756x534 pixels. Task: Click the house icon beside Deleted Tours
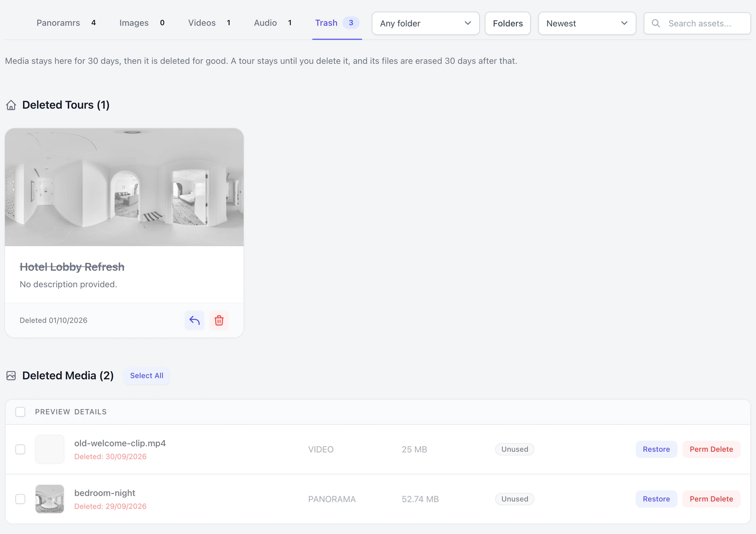tap(11, 105)
